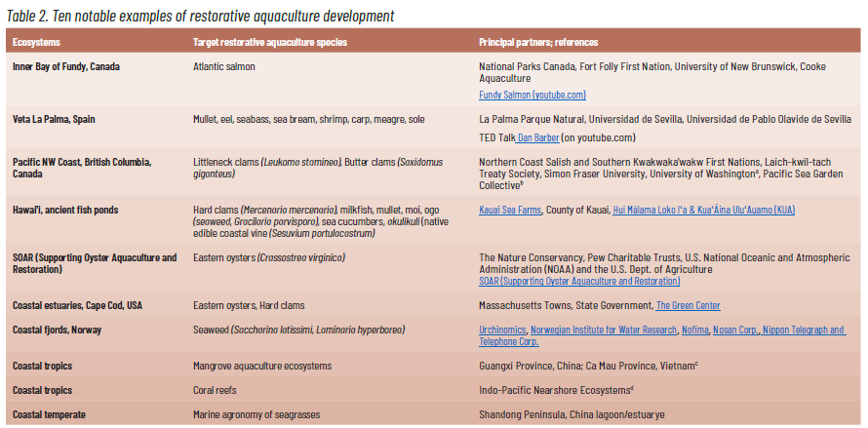Viewport: 868px width, 428px height.
Task: Open Norwegian Institute for Water Research link
Action: [604, 330]
